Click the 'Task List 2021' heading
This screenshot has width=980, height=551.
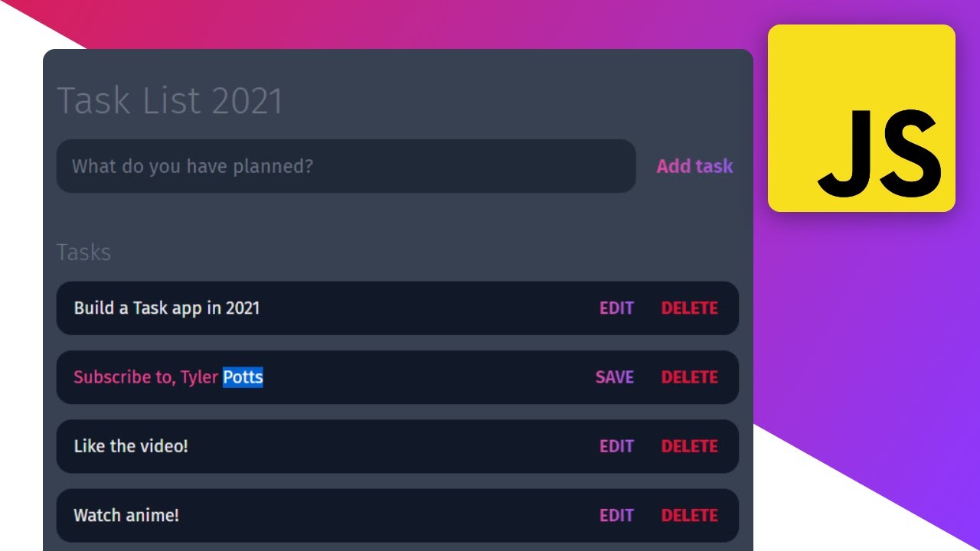point(169,101)
